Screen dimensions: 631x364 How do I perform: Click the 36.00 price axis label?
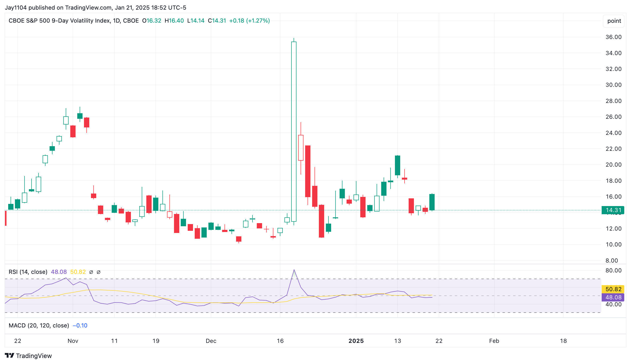pyautogui.click(x=613, y=37)
